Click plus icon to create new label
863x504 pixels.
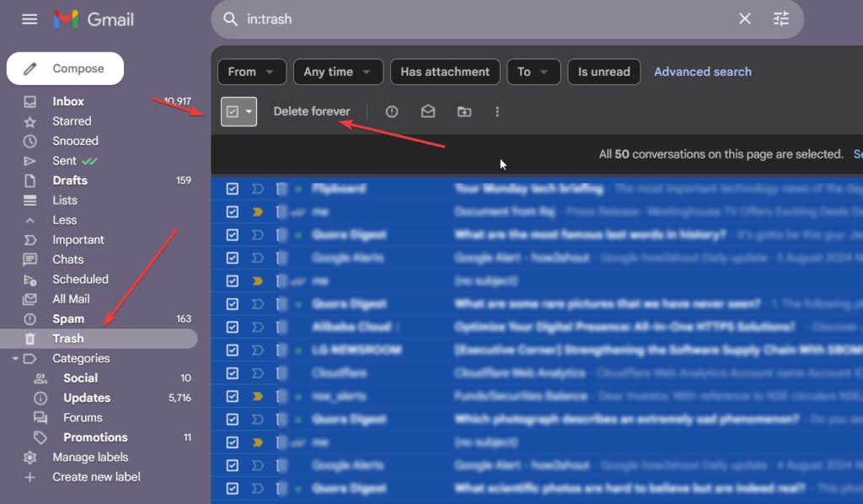point(29,477)
